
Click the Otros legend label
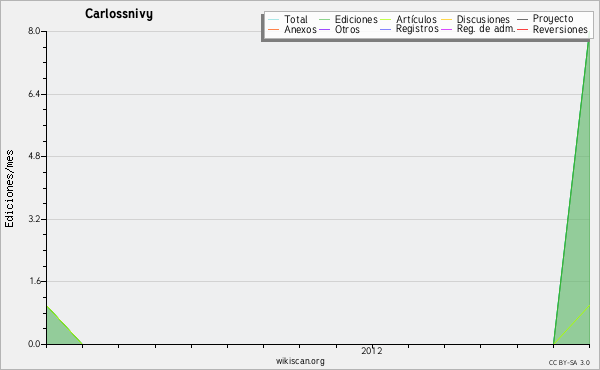click(x=347, y=29)
